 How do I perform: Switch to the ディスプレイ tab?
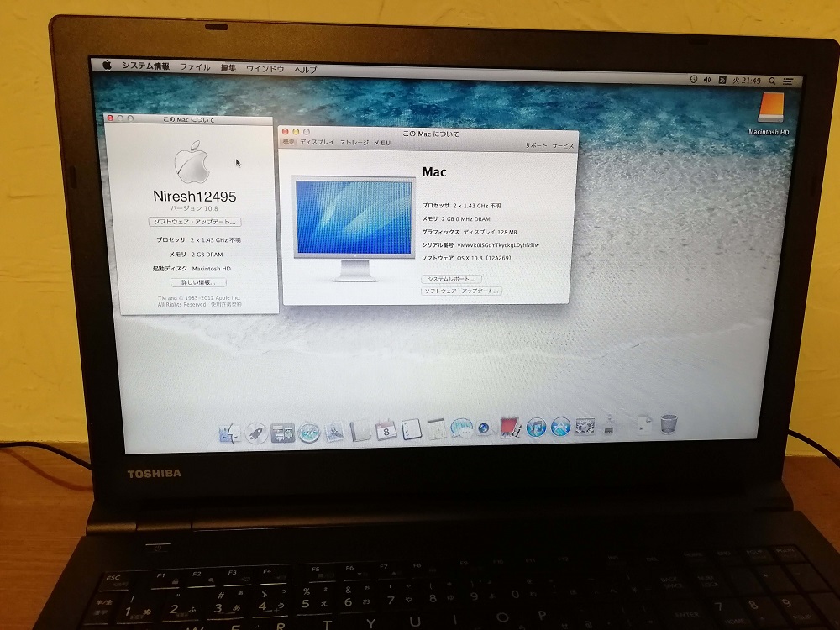tap(312, 144)
